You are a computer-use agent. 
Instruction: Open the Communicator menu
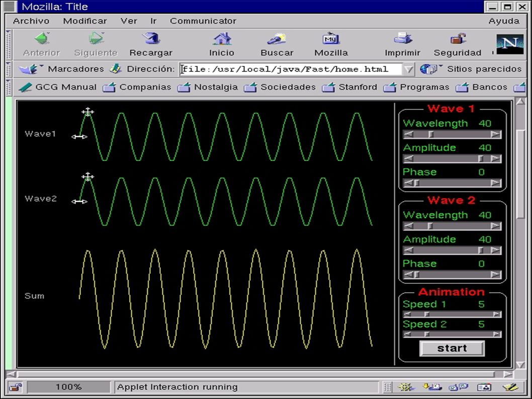click(x=203, y=21)
